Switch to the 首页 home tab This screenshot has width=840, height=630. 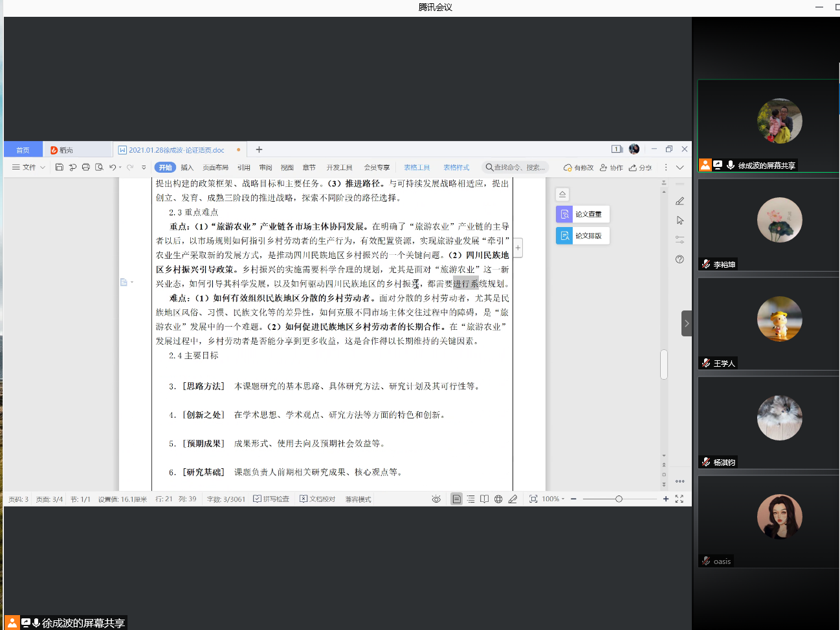tap(23, 149)
